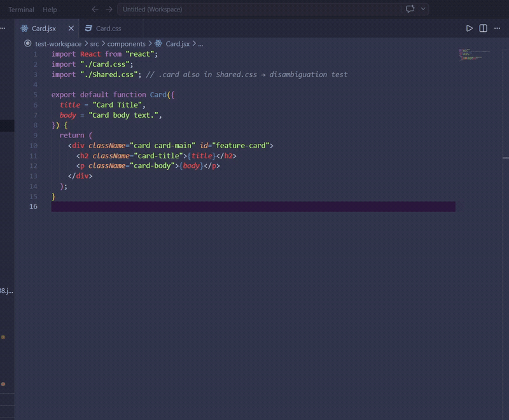Click {title} expression on line 11

202,156
